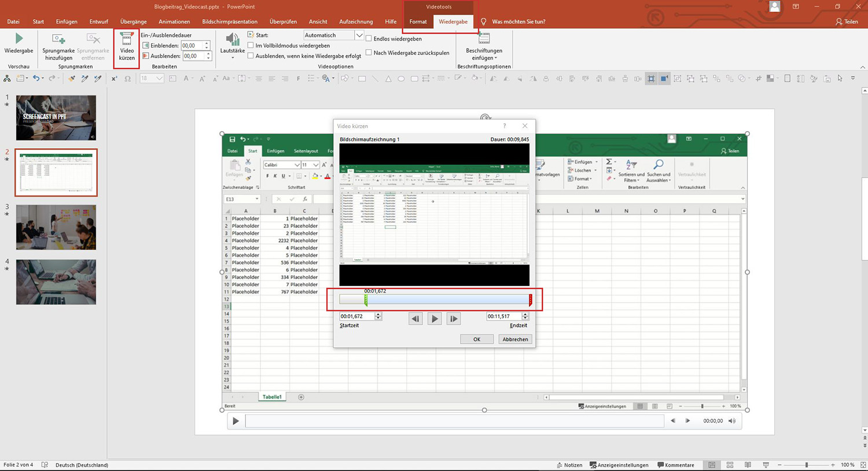868x471 pixels.
Task: Click the selection pointer arrow icon in toolbar
Action: (840, 79)
